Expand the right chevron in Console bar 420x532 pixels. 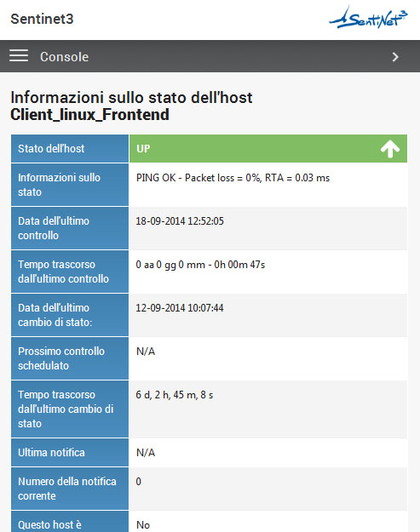pos(395,57)
